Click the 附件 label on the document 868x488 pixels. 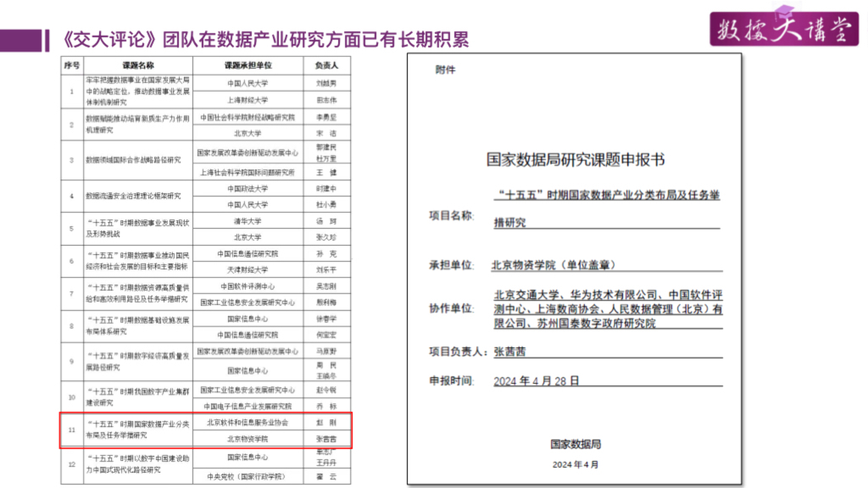coord(445,69)
